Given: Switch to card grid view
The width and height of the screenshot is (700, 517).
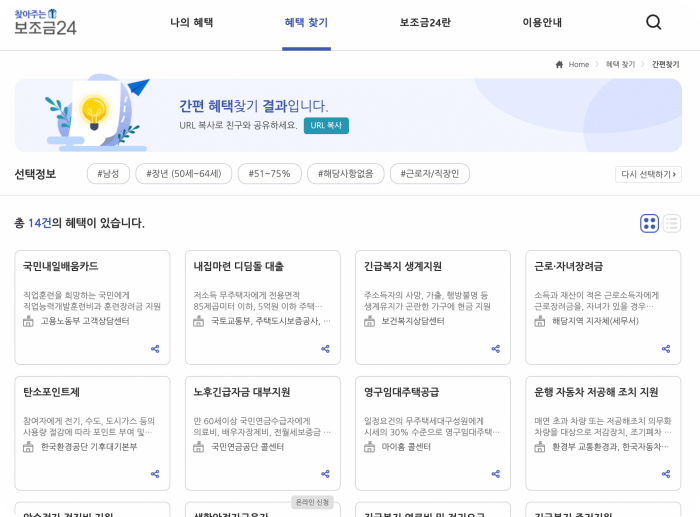Looking at the screenshot, I should 650,223.
